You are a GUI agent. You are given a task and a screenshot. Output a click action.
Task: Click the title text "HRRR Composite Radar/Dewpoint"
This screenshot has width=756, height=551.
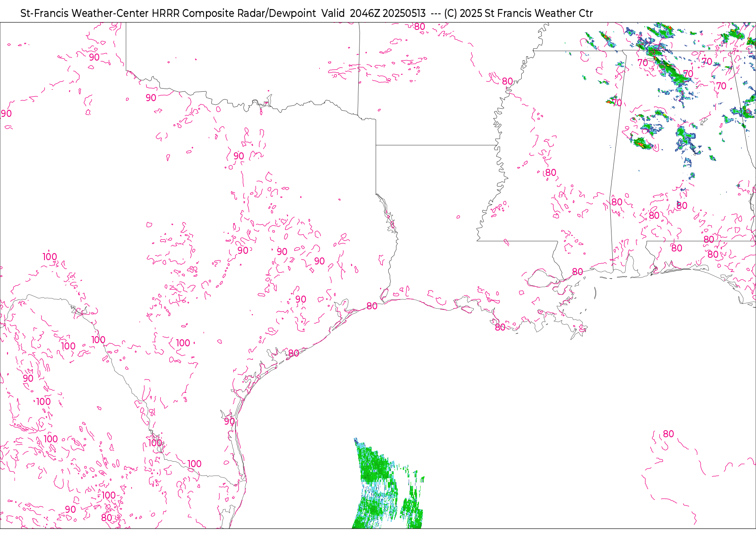234,13
